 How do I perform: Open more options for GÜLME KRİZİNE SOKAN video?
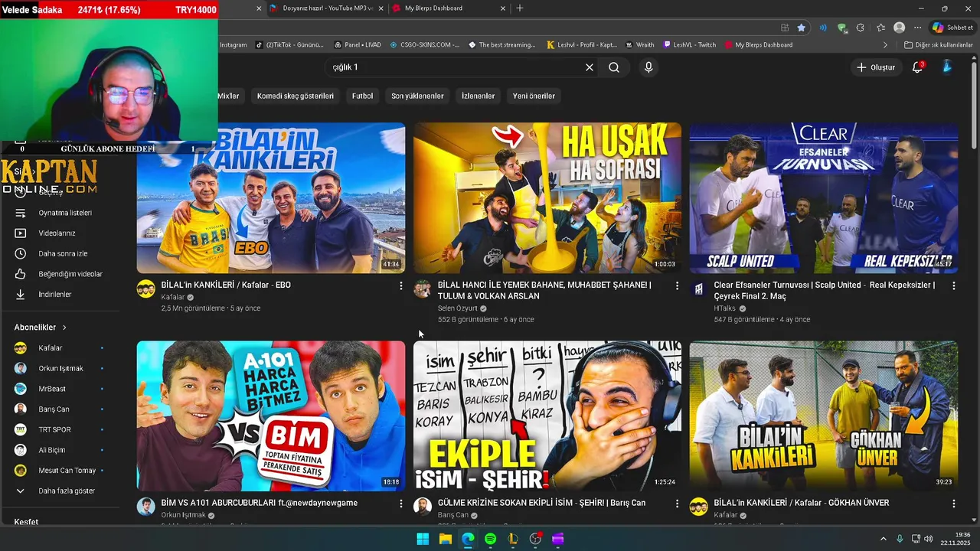click(677, 504)
